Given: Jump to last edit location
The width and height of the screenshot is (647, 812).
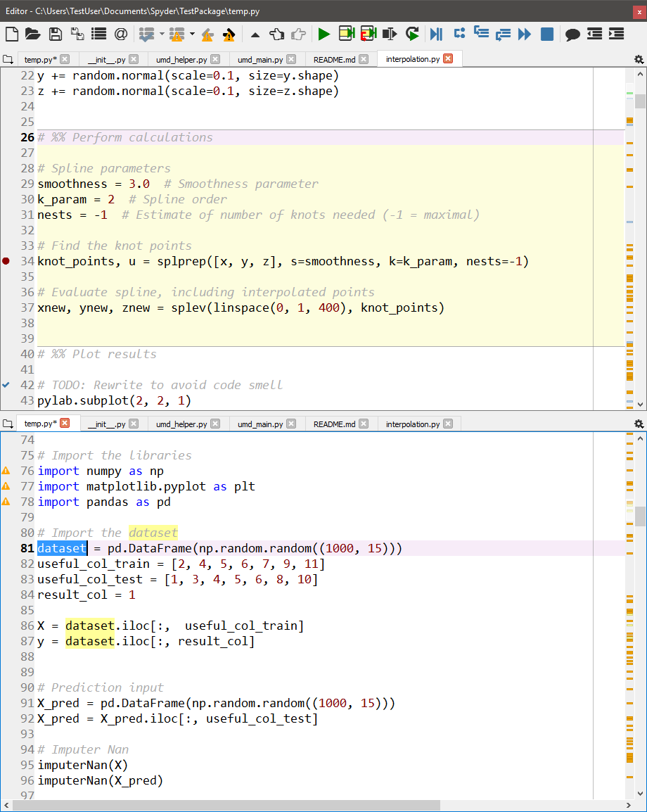Looking at the screenshot, I should coord(255,34).
